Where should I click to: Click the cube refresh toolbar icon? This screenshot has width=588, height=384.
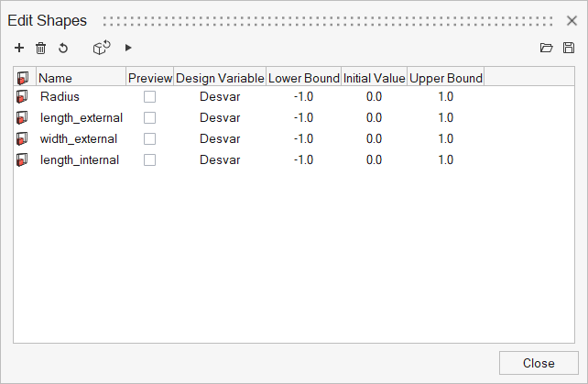pos(102,48)
